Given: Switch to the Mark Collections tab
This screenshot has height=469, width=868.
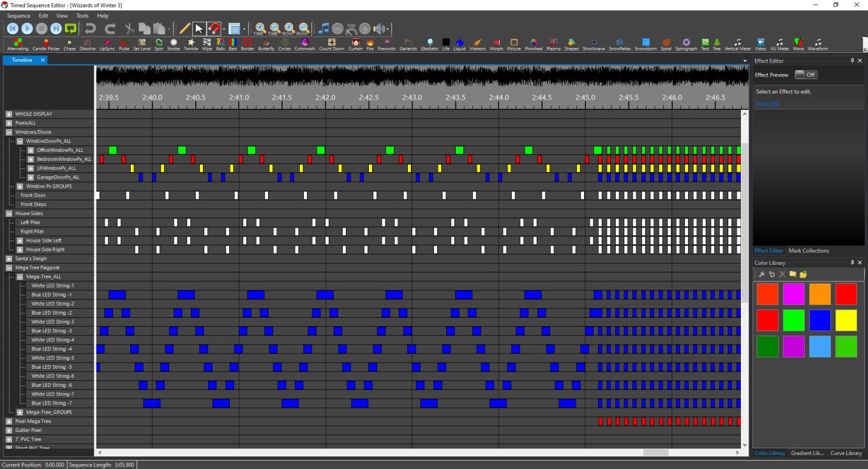Looking at the screenshot, I should [809, 251].
